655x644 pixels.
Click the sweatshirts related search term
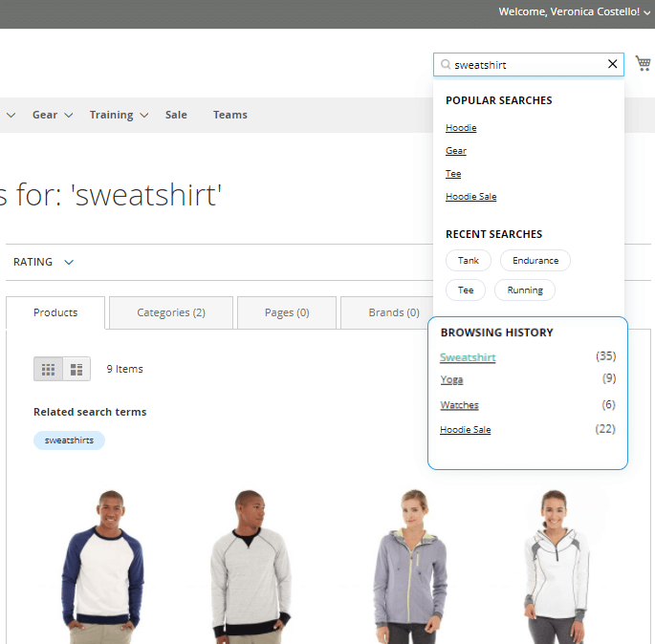[x=69, y=440]
